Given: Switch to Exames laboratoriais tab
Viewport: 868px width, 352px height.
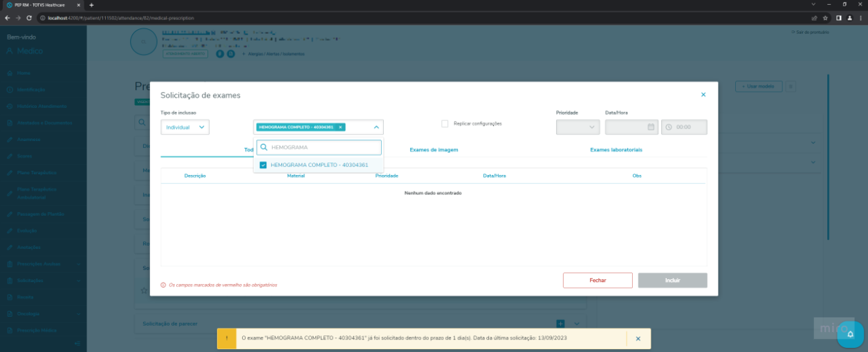Looking at the screenshot, I should pos(616,149).
